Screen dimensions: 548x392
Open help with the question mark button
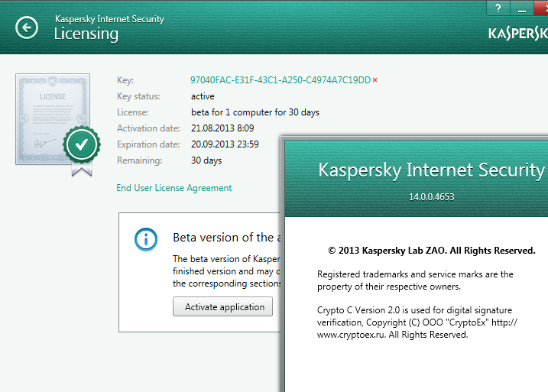(x=498, y=8)
